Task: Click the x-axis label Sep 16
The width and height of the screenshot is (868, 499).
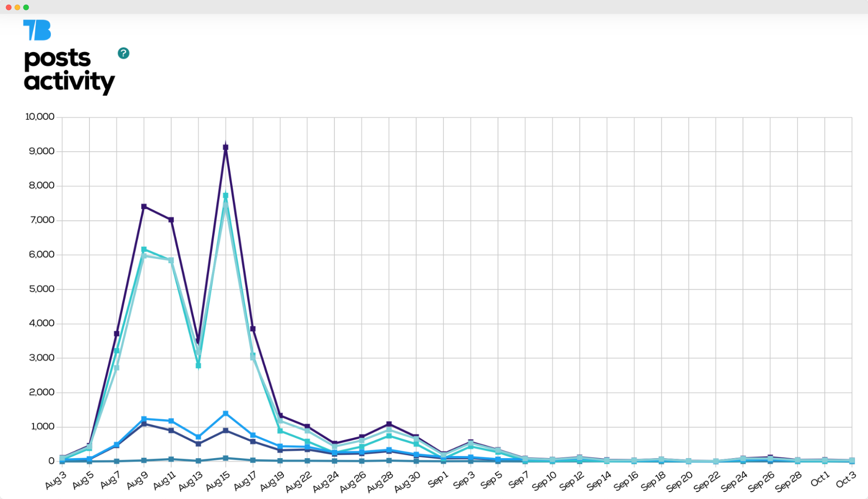Action: click(x=627, y=481)
